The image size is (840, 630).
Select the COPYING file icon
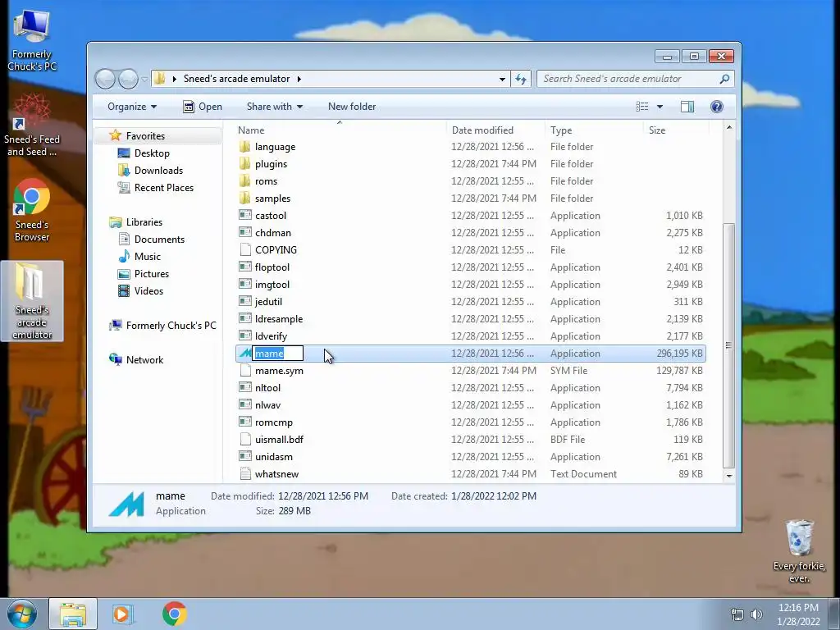tap(245, 249)
